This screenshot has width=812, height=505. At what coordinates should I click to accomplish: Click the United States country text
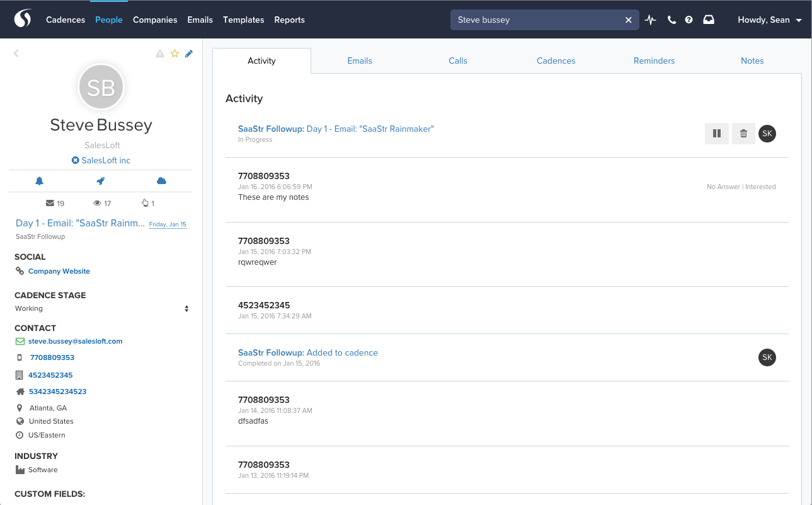(x=51, y=421)
